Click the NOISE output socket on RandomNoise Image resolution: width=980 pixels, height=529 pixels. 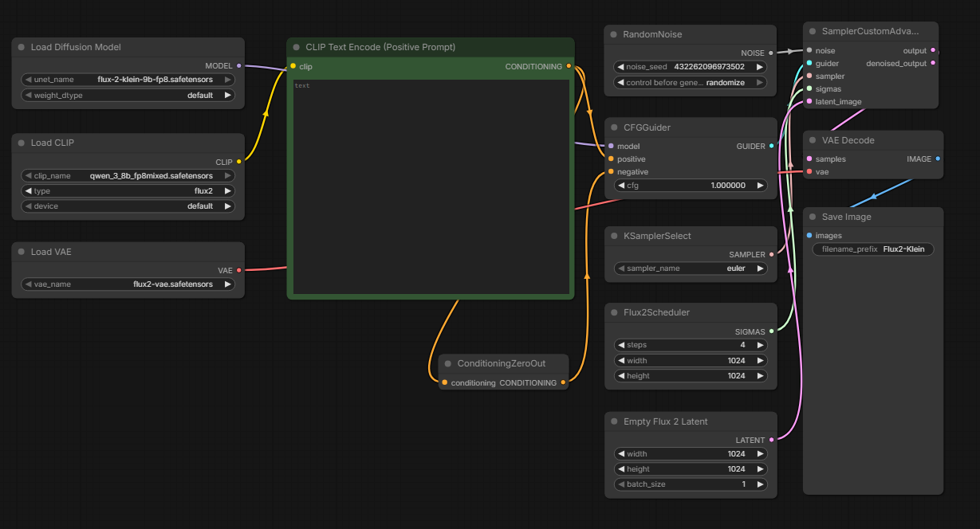pyautogui.click(x=771, y=53)
